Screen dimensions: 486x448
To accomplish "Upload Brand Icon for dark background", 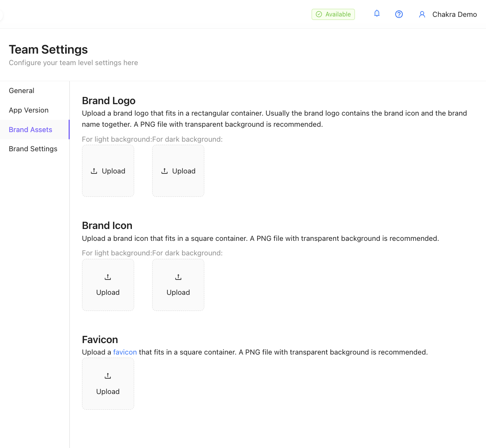I will click(x=178, y=285).
